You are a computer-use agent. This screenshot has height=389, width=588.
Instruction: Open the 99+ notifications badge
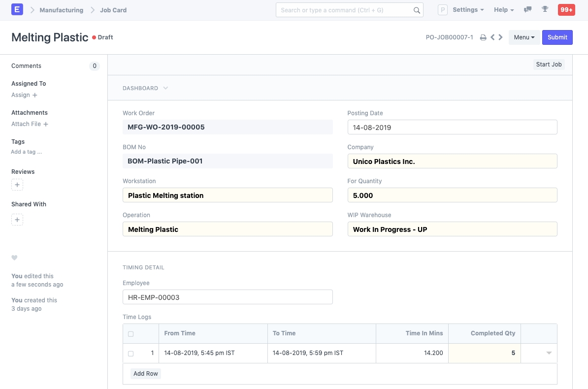pos(566,10)
